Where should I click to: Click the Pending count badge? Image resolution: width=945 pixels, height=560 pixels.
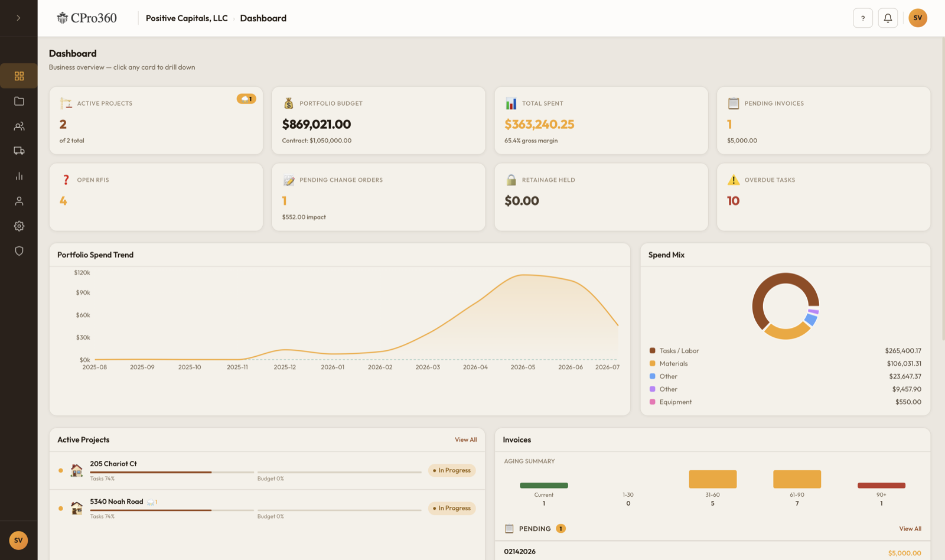pos(561,529)
